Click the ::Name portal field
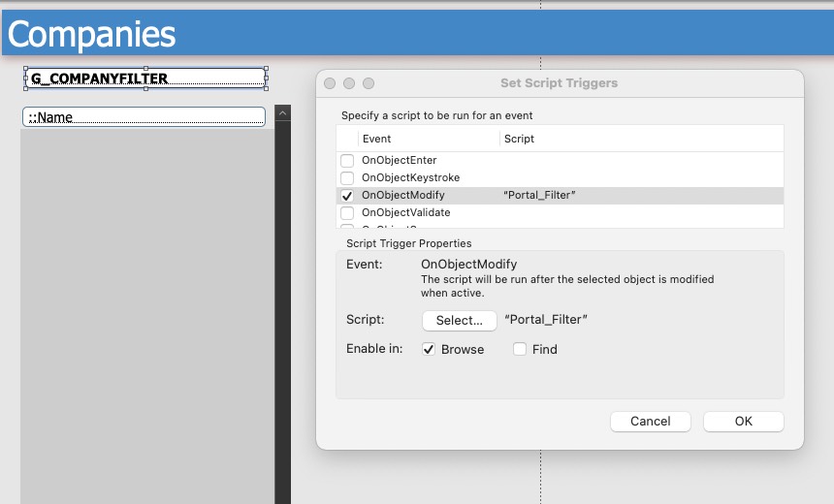The height and width of the screenshot is (504, 834). 144,117
